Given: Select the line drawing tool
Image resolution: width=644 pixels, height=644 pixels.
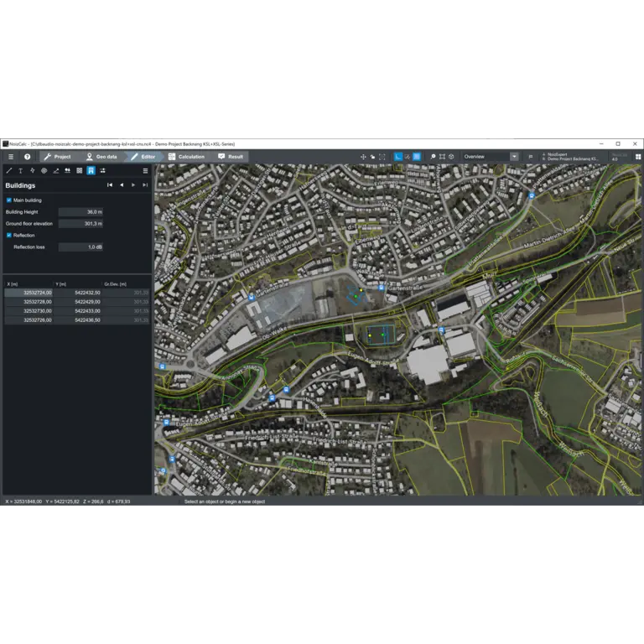Looking at the screenshot, I should pyautogui.click(x=9, y=170).
